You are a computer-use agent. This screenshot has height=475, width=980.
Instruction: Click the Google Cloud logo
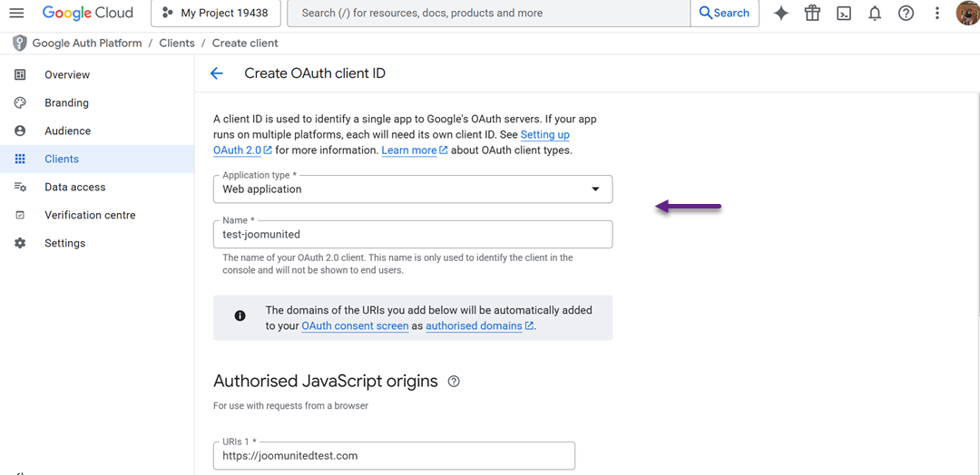pos(87,13)
